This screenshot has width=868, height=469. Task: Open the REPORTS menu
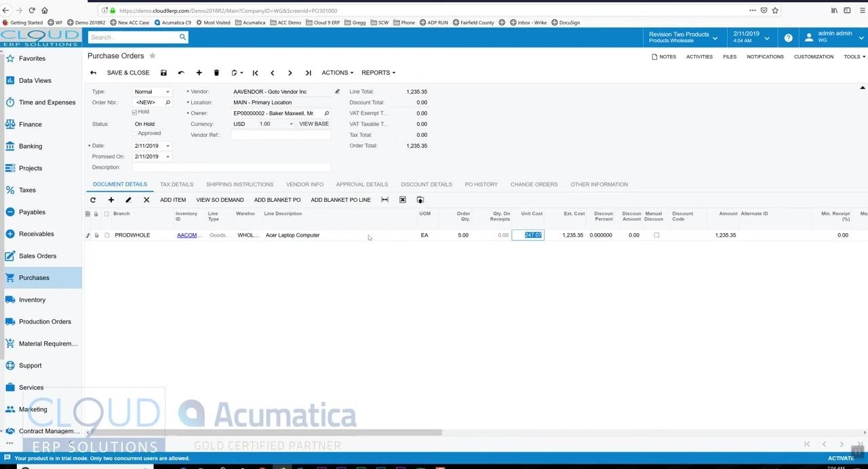pos(378,73)
